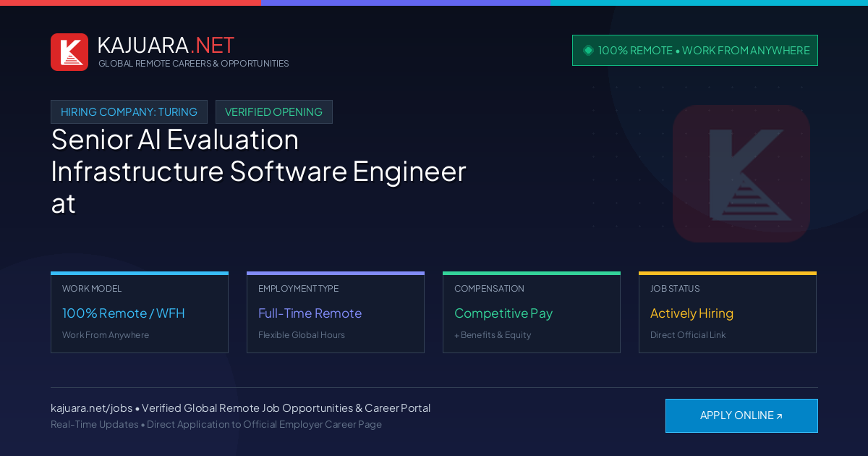Click the green diamond icon in remote badge
This screenshot has width=868, height=456.
tap(588, 50)
